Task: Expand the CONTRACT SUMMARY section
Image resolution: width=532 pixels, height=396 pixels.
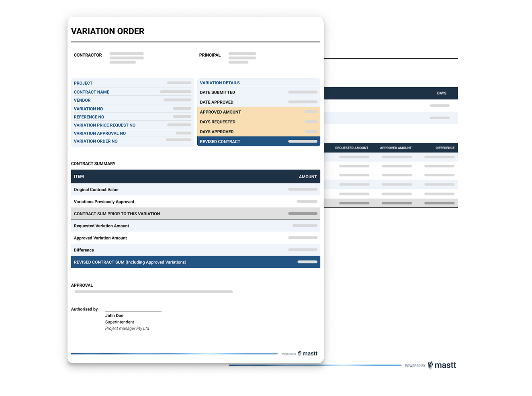Action: point(93,163)
